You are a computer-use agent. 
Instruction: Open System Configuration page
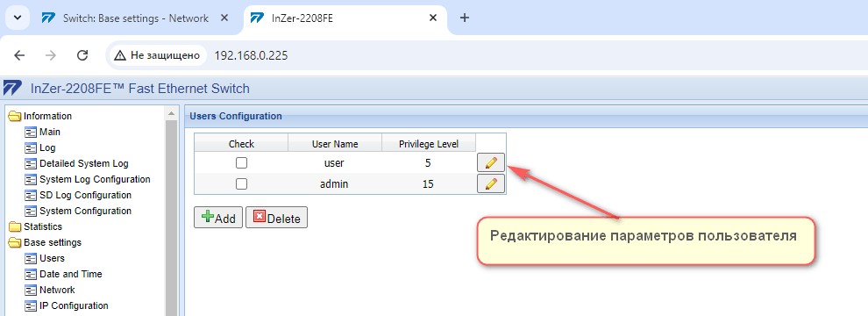pos(85,211)
